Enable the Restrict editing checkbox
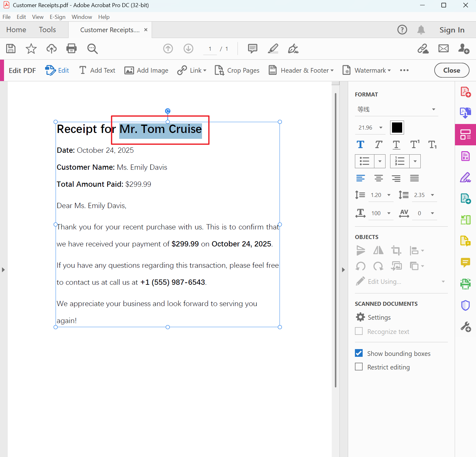This screenshot has width=476, height=457. [x=359, y=367]
